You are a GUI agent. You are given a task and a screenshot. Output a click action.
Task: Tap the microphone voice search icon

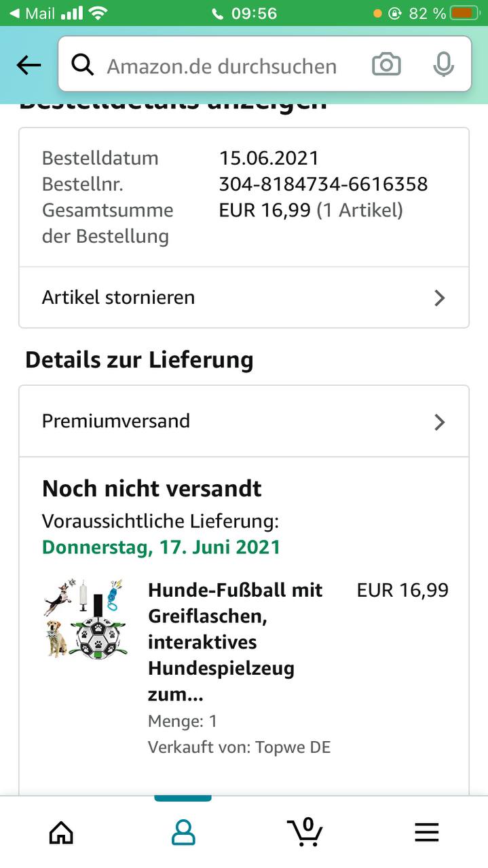click(443, 65)
